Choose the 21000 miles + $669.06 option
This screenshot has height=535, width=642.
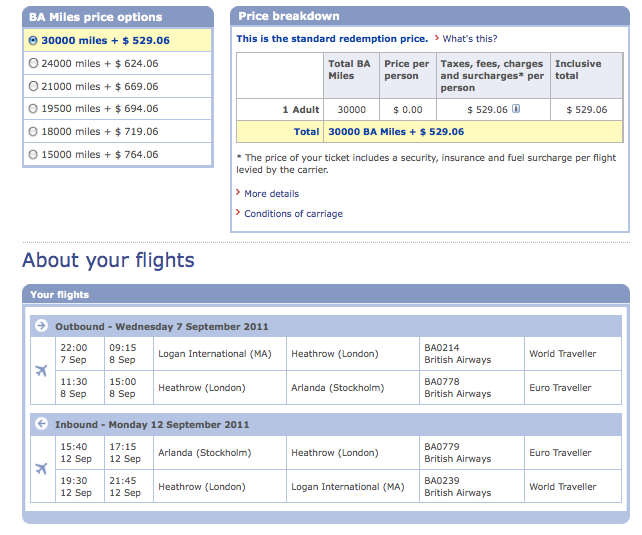pos(33,86)
